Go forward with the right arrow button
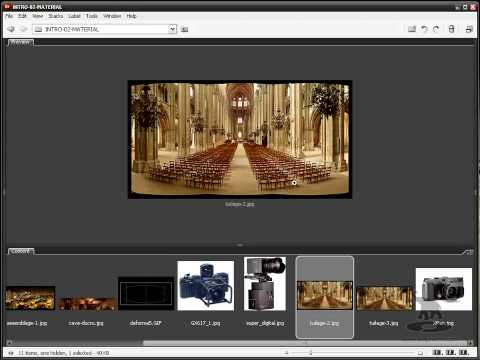 point(23,29)
